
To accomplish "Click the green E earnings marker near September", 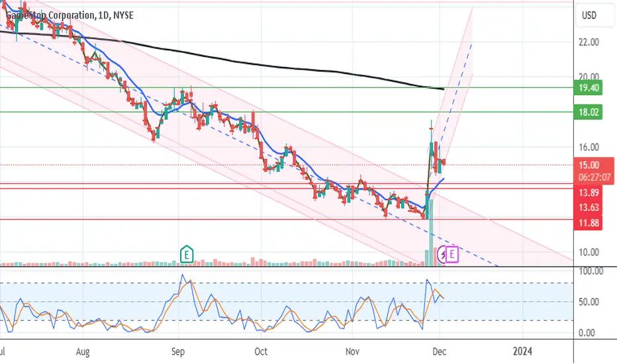I will click(x=187, y=254).
